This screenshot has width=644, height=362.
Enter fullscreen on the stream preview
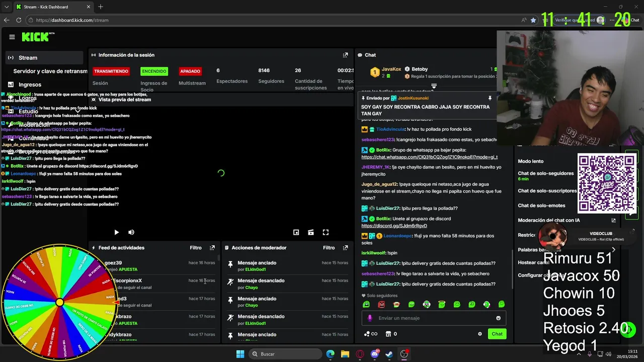click(326, 232)
